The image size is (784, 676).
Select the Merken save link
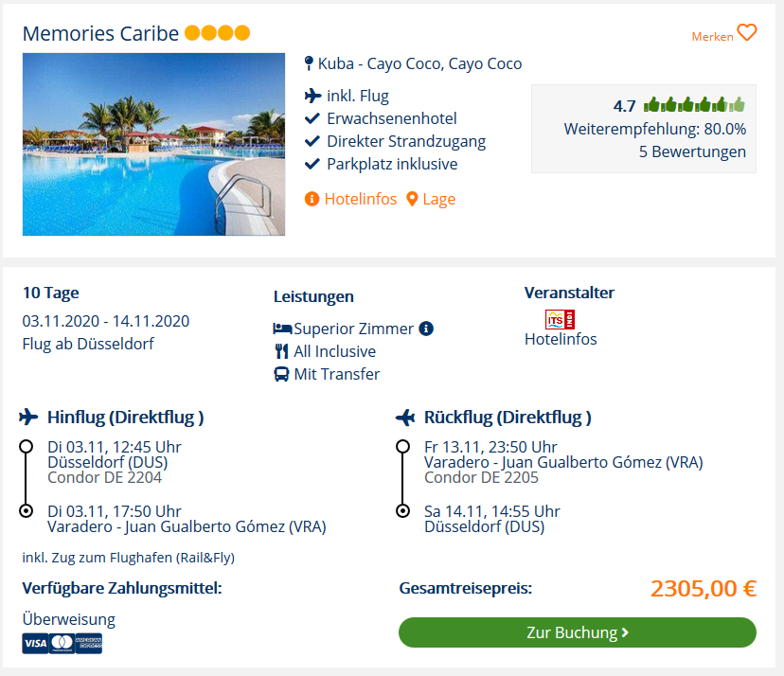pos(712,37)
